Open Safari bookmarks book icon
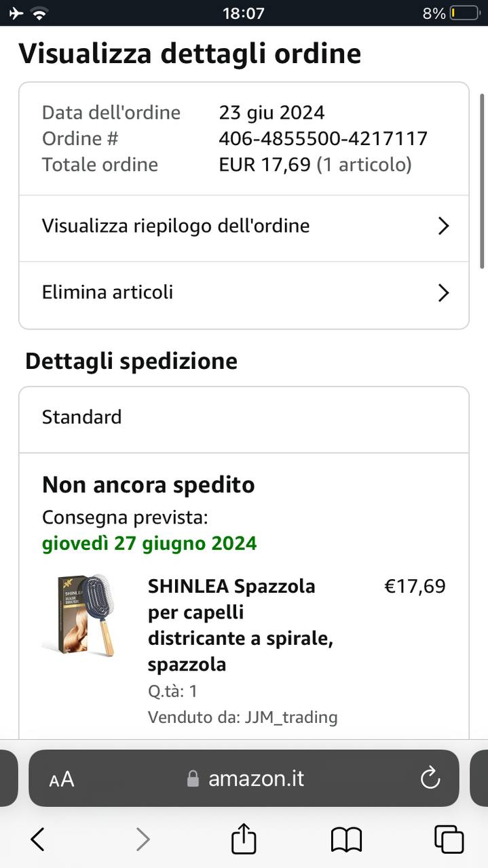The height and width of the screenshot is (868, 488). 346,840
